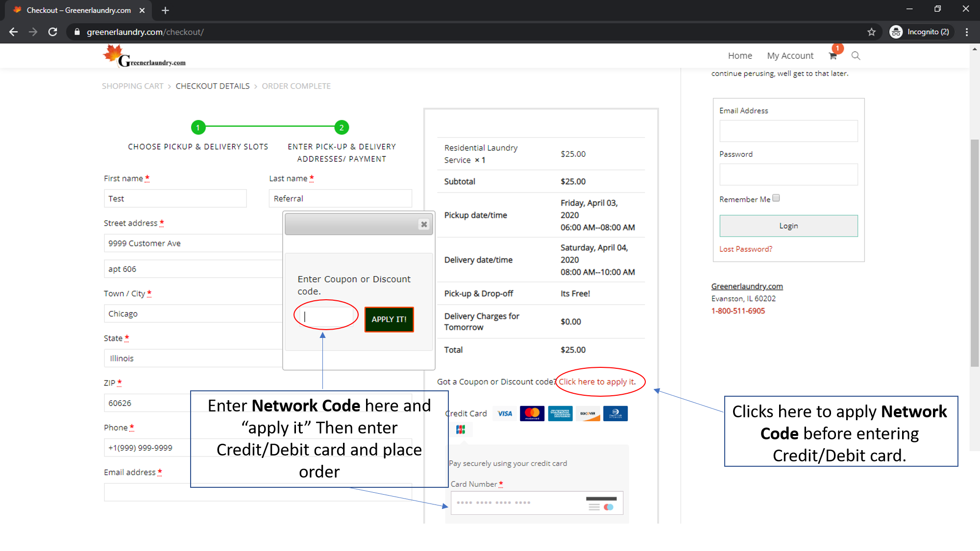Click the coupon code entry field
This screenshot has height=551, width=980.
click(325, 315)
